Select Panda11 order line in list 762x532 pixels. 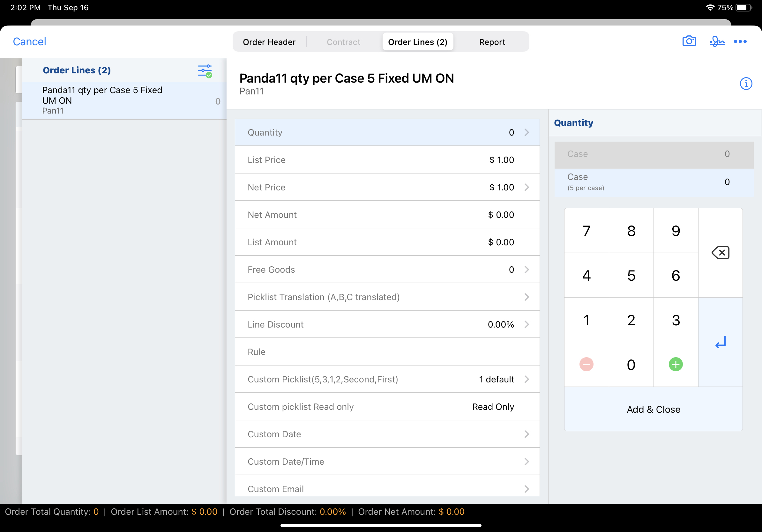click(124, 100)
